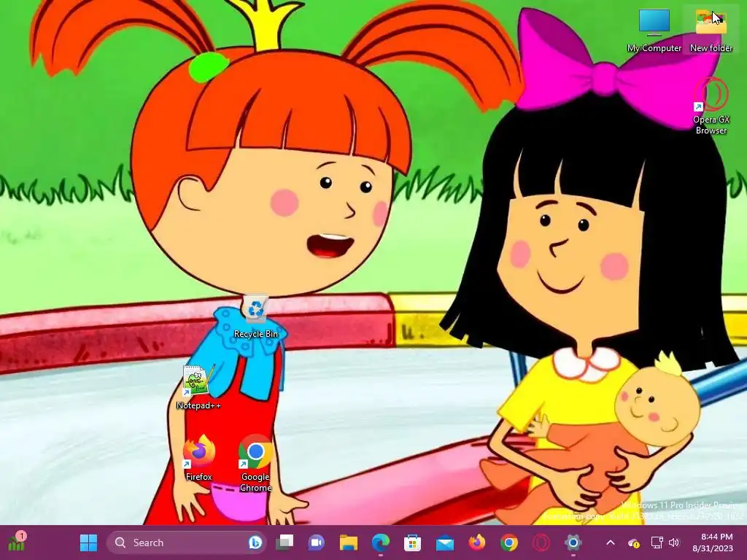Open the network status tray icon
The height and width of the screenshot is (560, 747).
coord(657,542)
